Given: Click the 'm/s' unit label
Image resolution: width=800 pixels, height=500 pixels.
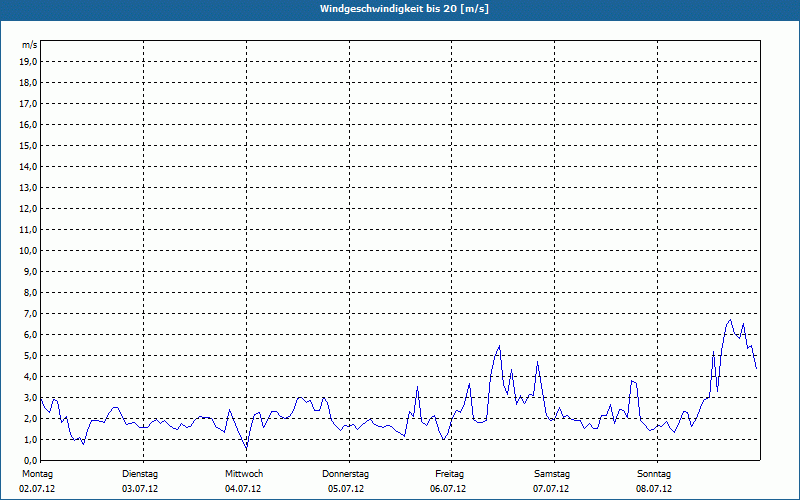Looking at the screenshot, I should (30, 45).
